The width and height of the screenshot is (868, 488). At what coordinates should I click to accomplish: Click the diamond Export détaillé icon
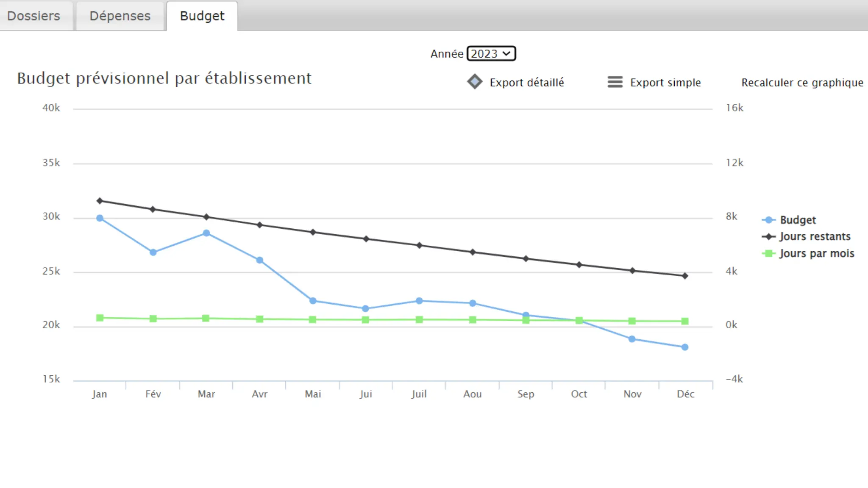pos(475,82)
